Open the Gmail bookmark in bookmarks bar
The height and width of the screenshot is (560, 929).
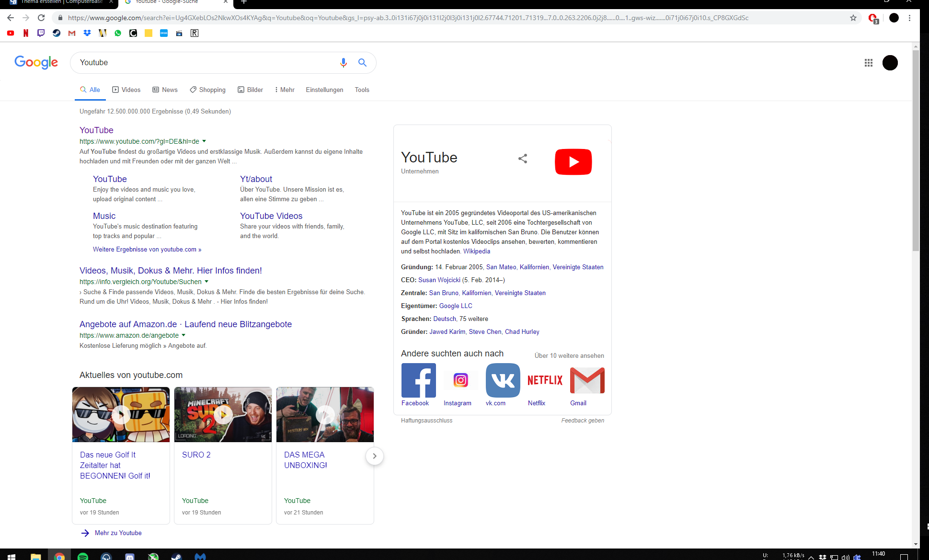pyautogui.click(x=72, y=33)
